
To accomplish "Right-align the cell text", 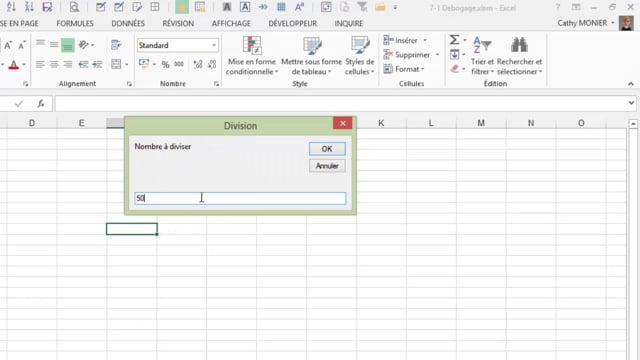I will coord(68,64).
